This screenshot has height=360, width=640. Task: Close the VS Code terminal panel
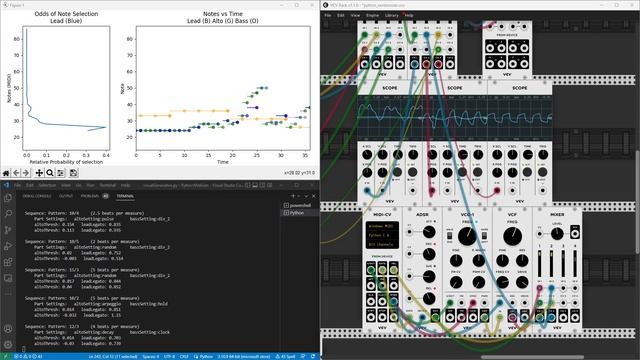click(313, 196)
